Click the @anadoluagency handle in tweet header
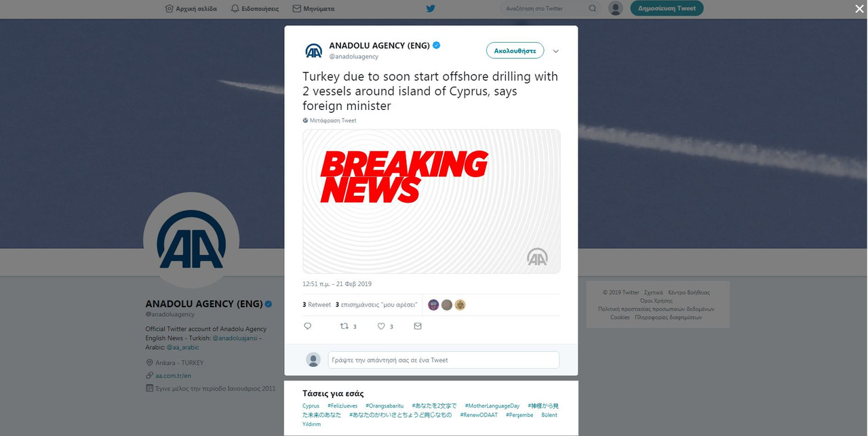Viewport: 868px width, 436px height. [x=353, y=56]
